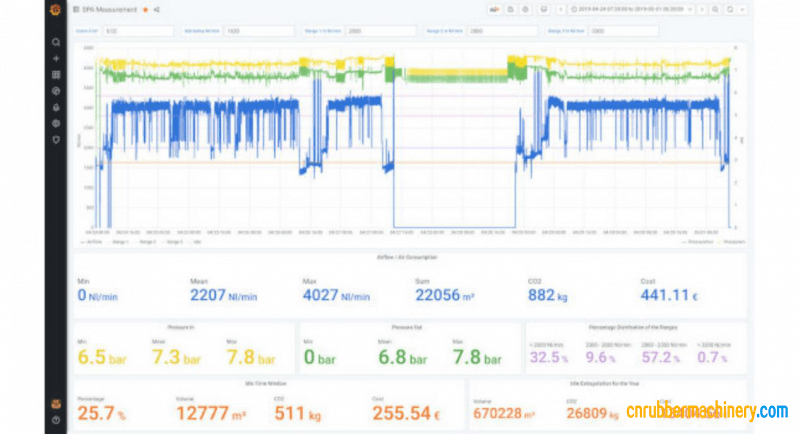Click the Idle Airflow input field with 1600
This screenshot has height=434, width=800.
coord(246,30)
